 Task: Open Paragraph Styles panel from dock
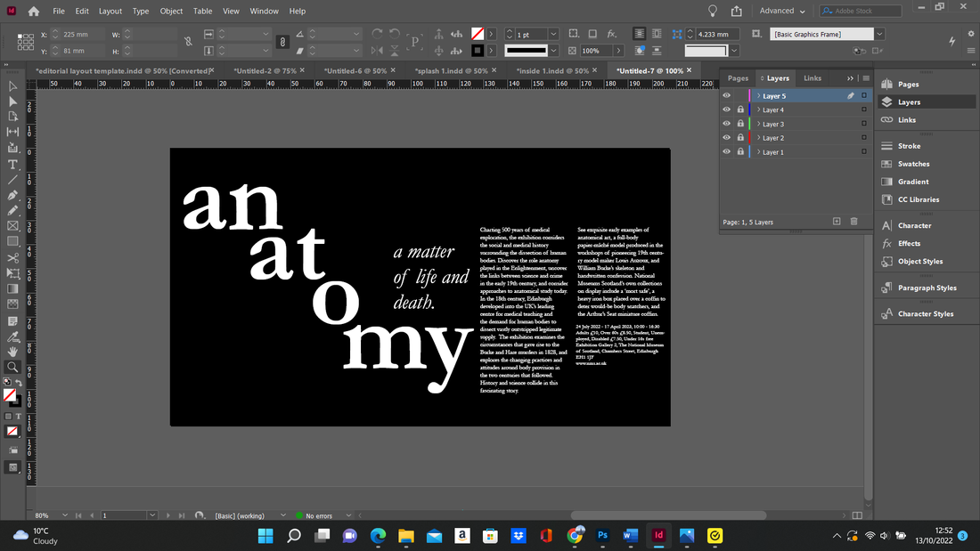point(927,288)
